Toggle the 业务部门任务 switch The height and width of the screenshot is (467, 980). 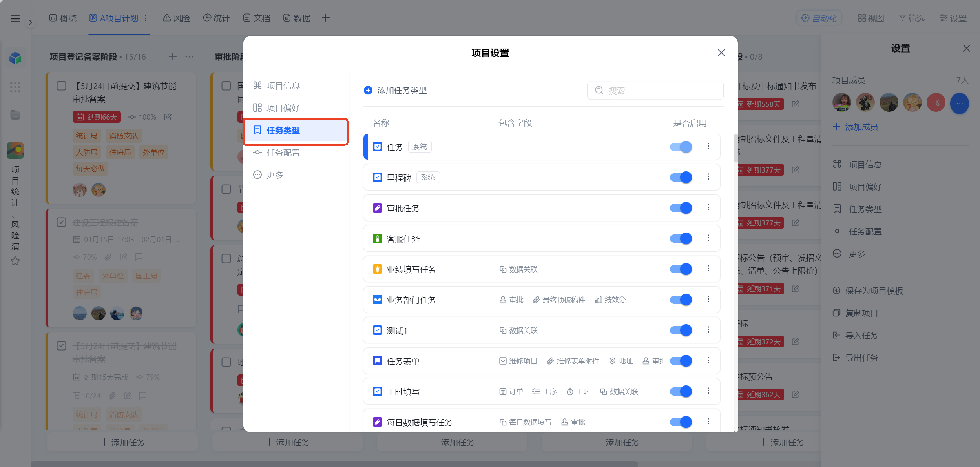681,300
